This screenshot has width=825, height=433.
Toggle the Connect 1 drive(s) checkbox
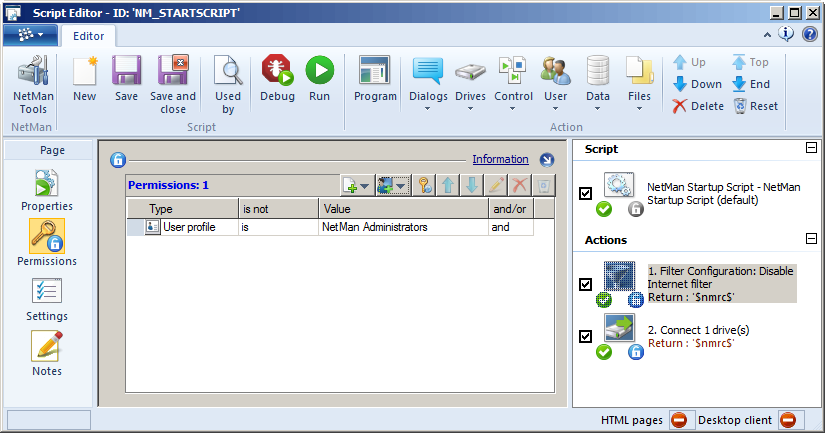(x=586, y=336)
